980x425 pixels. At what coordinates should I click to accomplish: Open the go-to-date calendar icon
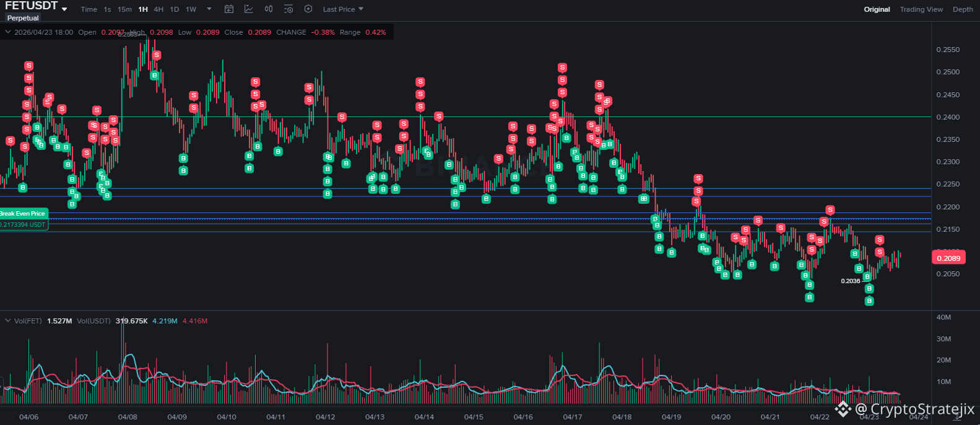tap(229, 9)
